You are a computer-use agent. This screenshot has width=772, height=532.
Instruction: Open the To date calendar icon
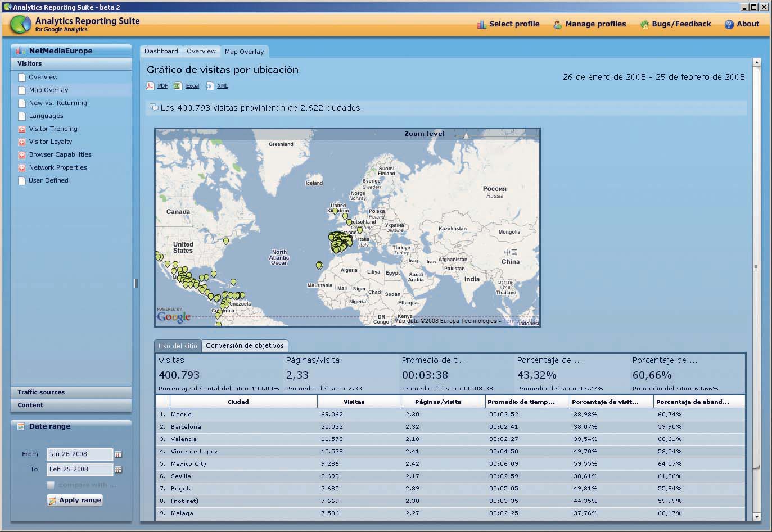[x=118, y=470]
